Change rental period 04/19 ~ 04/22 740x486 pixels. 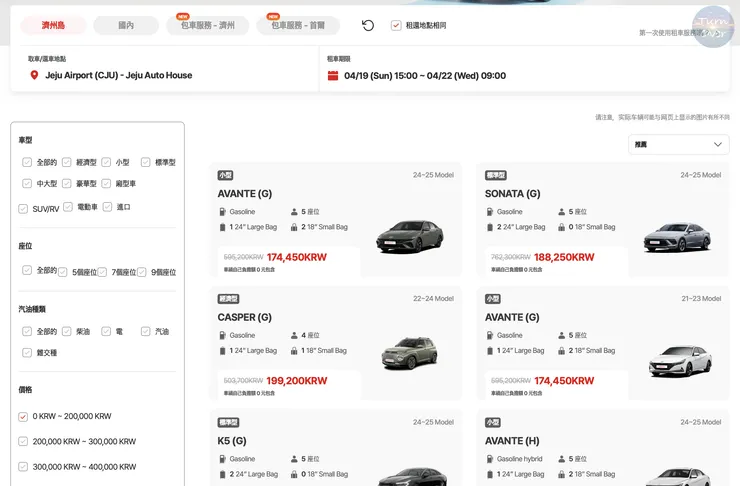click(425, 75)
